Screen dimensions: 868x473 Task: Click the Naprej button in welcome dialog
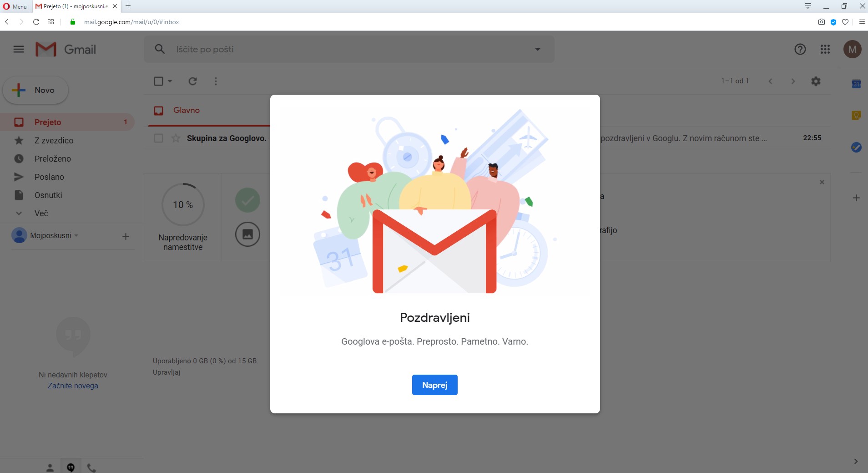click(x=434, y=385)
